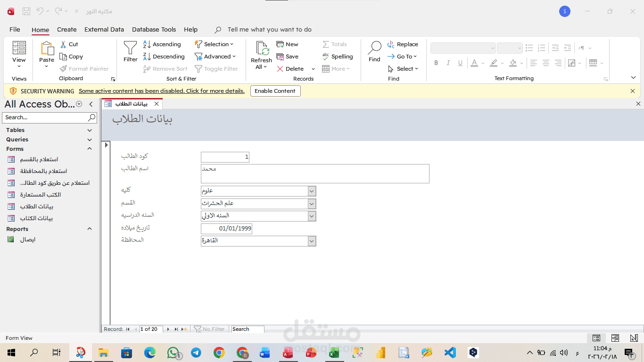644x362 pixels.
Task: Open the File menu
Action: [15, 29]
